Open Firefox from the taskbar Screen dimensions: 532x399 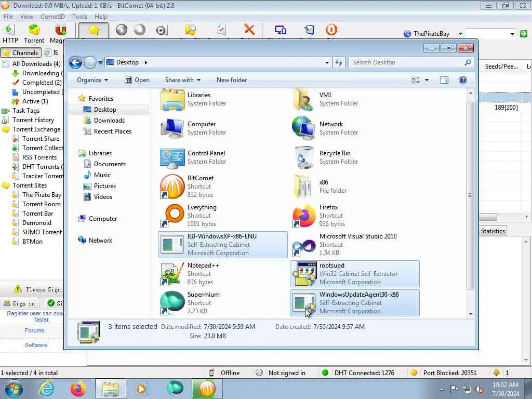[78, 389]
